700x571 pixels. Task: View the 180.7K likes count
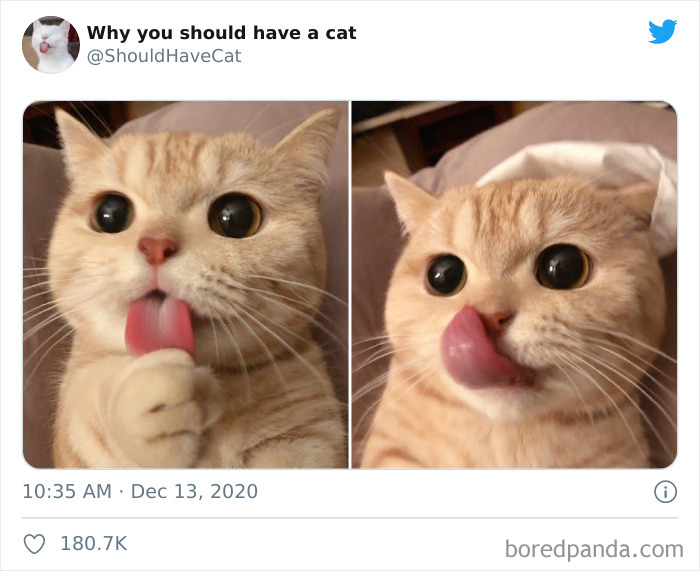94,544
